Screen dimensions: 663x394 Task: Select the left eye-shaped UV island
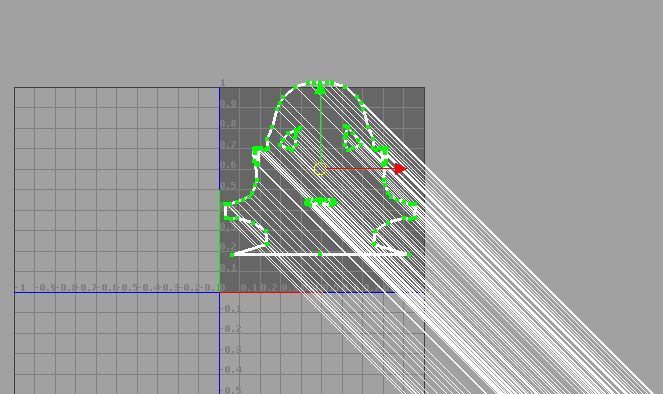(x=290, y=138)
